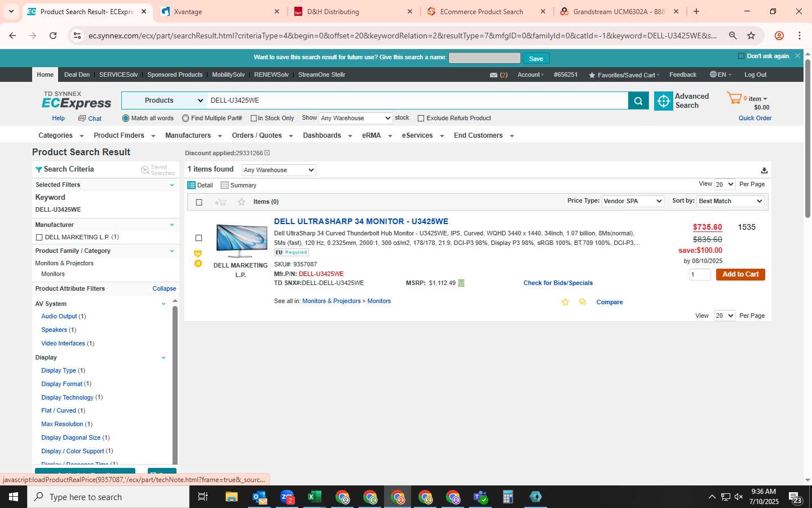Remove applied discount 29331266
812x508 pixels.
pyautogui.click(x=267, y=153)
